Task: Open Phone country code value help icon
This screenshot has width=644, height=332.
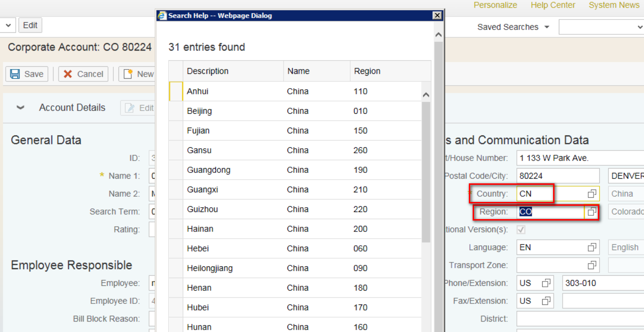Action: (546, 283)
